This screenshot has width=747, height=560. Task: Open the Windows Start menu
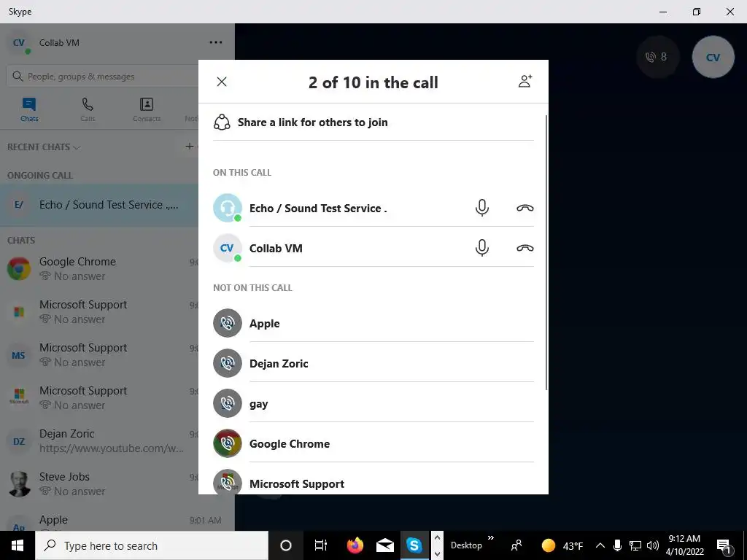[x=18, y=545]
